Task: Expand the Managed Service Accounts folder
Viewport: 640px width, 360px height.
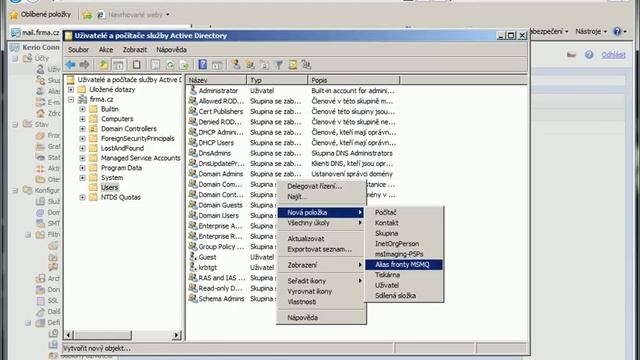Action: click(x=82, y=158)
